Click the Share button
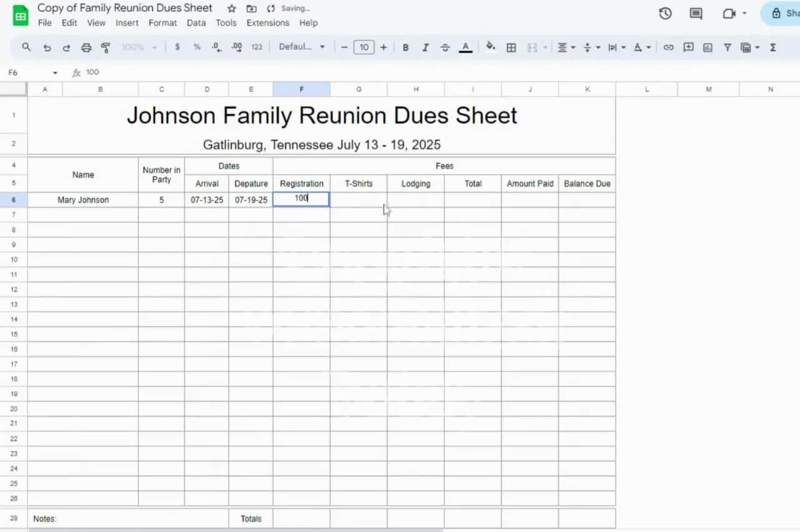 [x=782, y=12]
